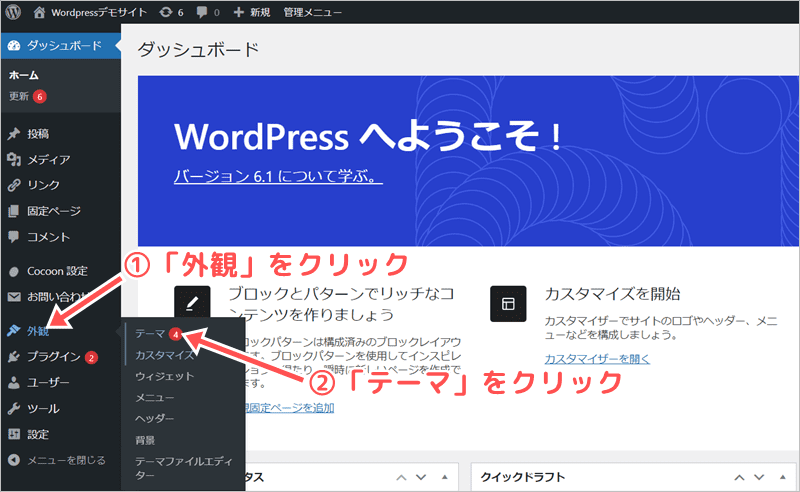Click the WordPress logo in admin bar
The height and width of the screenshot is (492, 800).
[13, 14]
